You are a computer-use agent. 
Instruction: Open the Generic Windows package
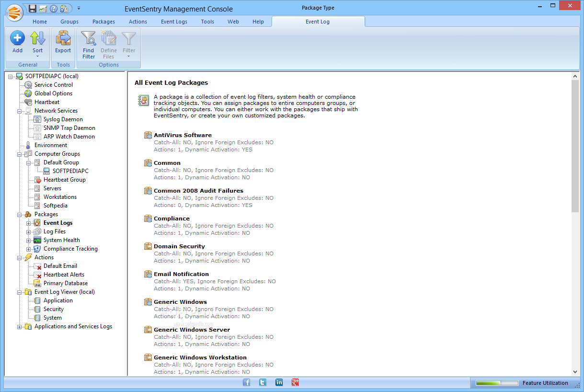click(180, 302)
